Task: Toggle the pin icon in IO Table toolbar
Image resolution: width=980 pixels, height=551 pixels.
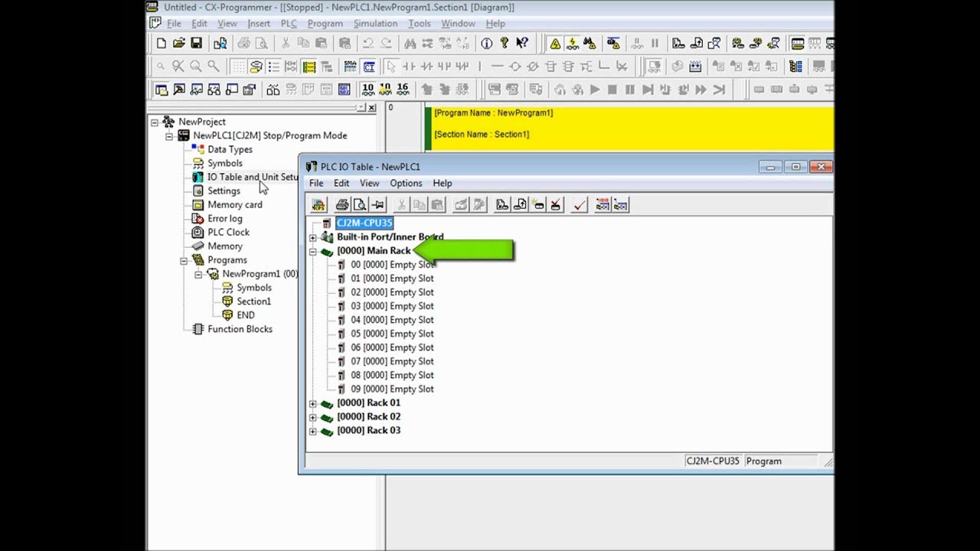Action: (x=377, y=204)
